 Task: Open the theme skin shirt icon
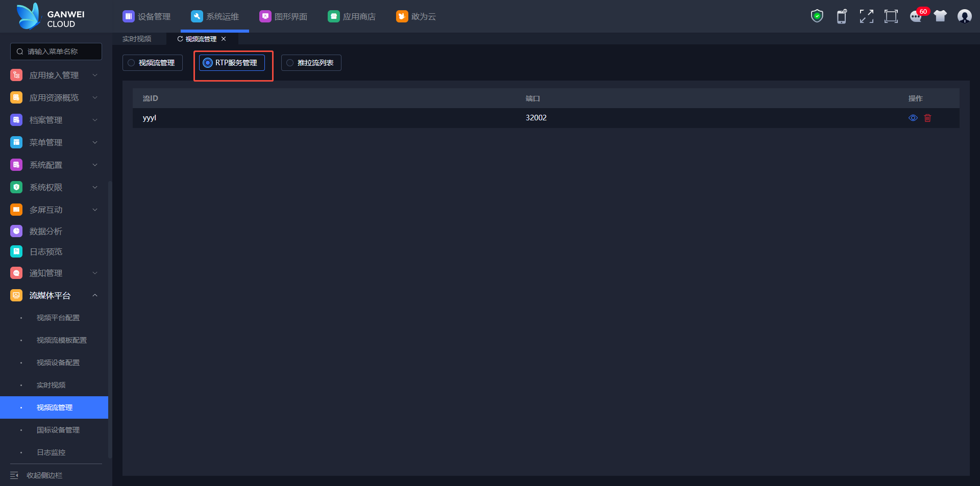(940, 16)
